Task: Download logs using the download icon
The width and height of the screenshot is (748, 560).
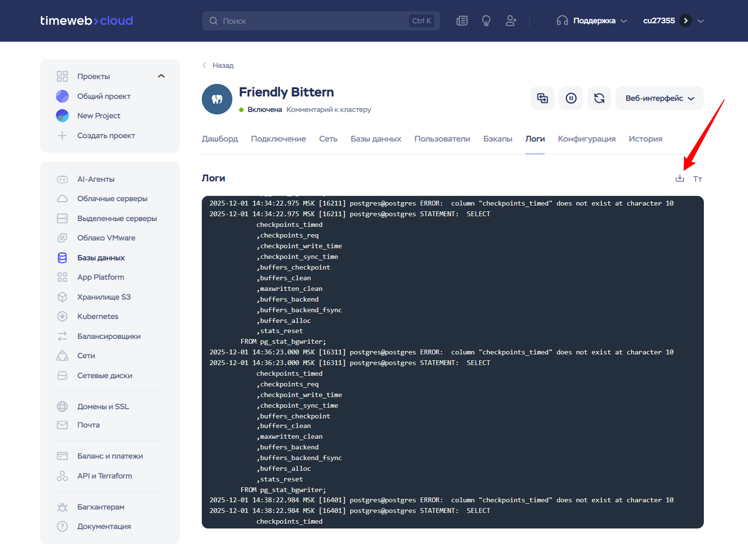Action: [680, 178]
